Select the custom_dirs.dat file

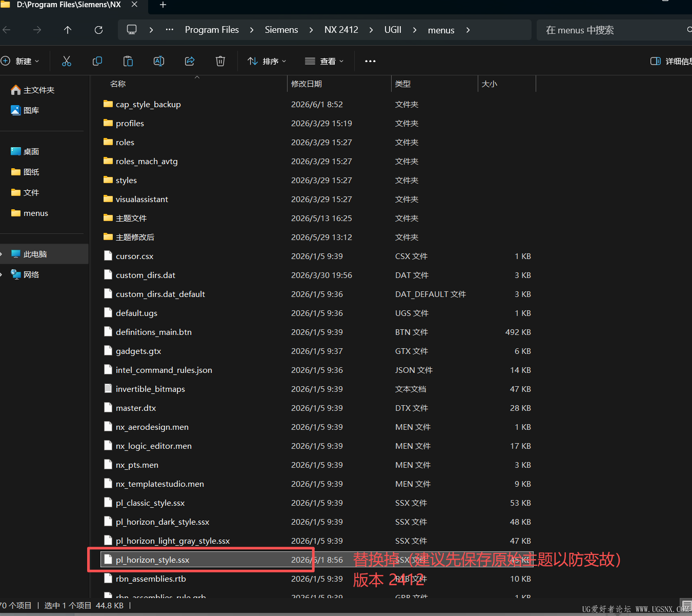[x=317, y=275]
